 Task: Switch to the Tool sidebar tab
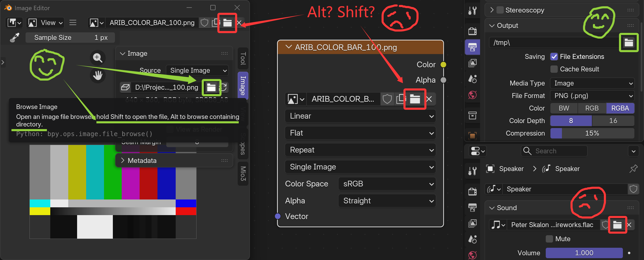[x=243, y=58]
